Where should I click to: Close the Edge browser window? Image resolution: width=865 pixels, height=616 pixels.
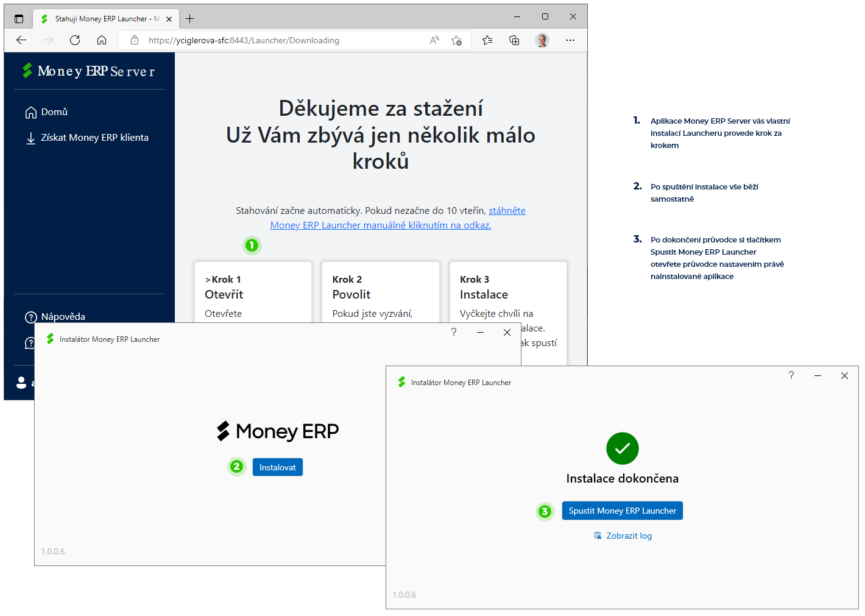pos(573,16)
